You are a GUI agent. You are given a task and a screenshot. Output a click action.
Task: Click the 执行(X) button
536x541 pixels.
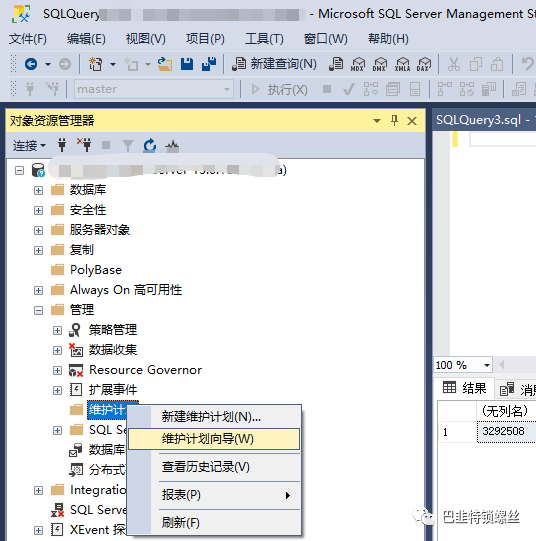(279, 90)
